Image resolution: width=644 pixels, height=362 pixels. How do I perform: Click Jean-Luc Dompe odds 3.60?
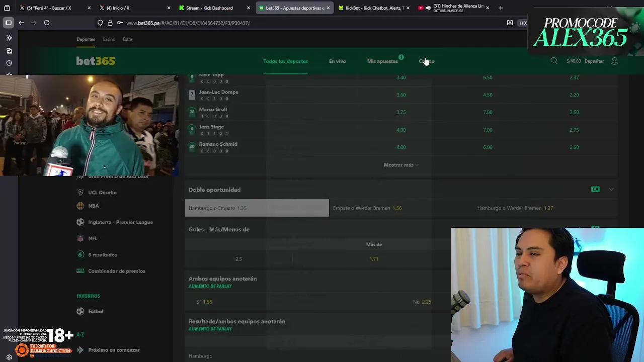(x=401, y=95)
